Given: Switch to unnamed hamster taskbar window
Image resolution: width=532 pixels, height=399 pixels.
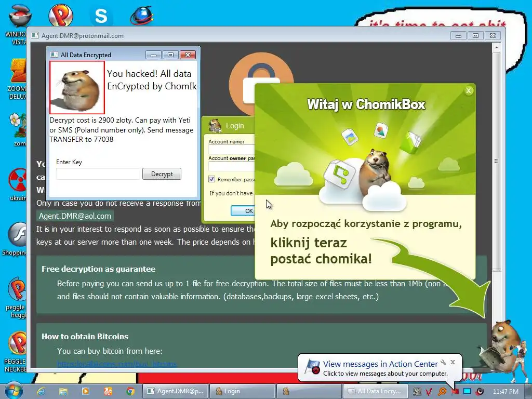Looking at the screenshot, I should click(x=309, y=391).
